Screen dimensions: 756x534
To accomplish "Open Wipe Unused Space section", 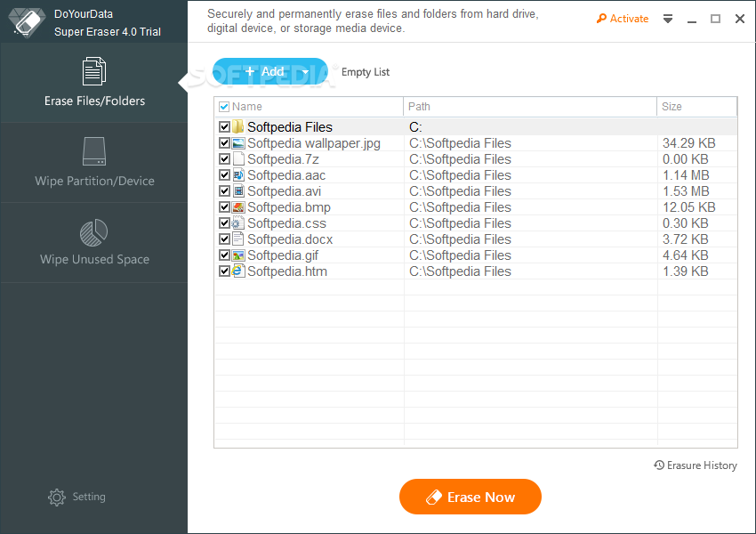I will (94, 243).
